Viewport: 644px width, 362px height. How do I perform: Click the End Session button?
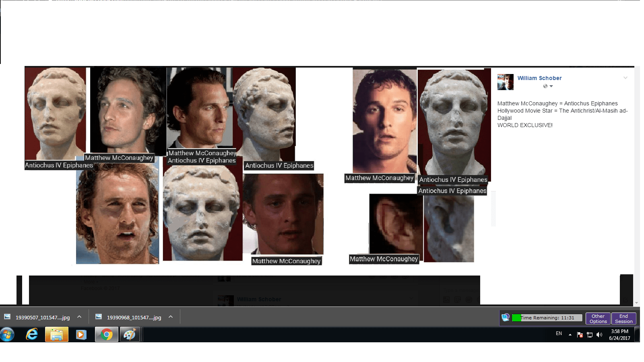623,319
